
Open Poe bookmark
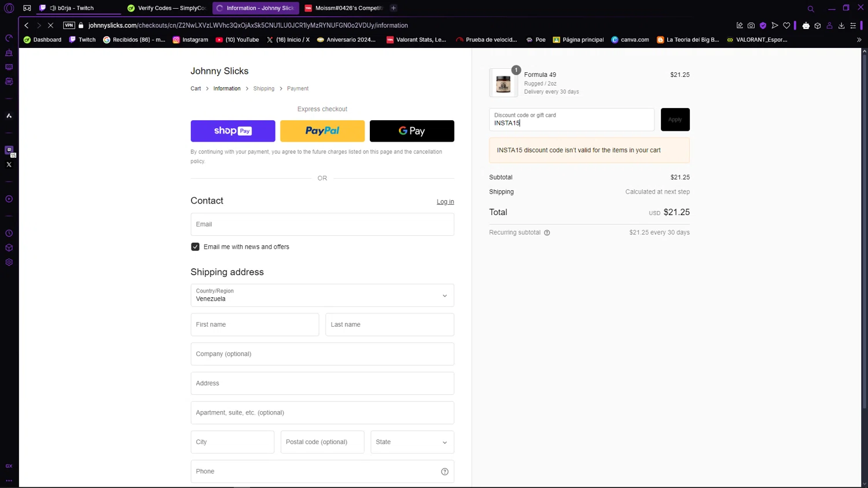[535, 40]
